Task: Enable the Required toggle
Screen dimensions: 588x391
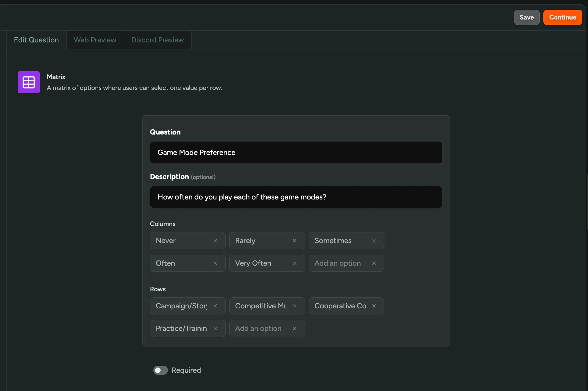Action: point(161,370)
